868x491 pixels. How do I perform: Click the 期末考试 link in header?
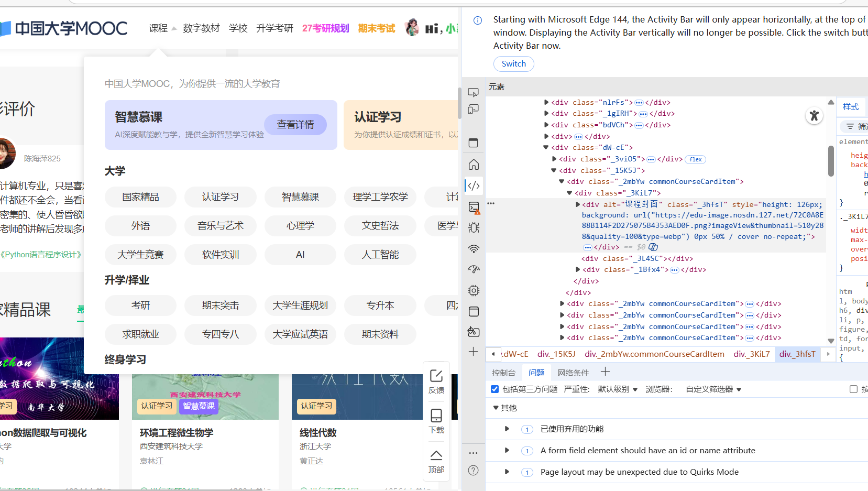pyautogui.click(x=377, y=28)
